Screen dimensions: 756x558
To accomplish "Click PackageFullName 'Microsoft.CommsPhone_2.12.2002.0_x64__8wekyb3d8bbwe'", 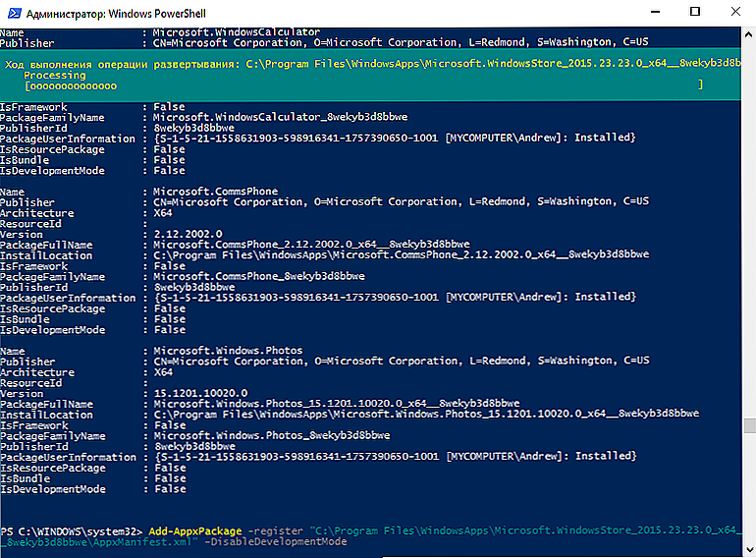I will click(x=311, y=245).
